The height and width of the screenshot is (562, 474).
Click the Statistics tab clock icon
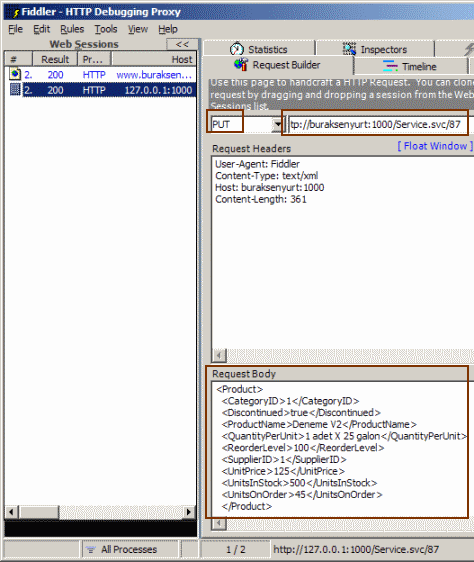click(237, 49)
